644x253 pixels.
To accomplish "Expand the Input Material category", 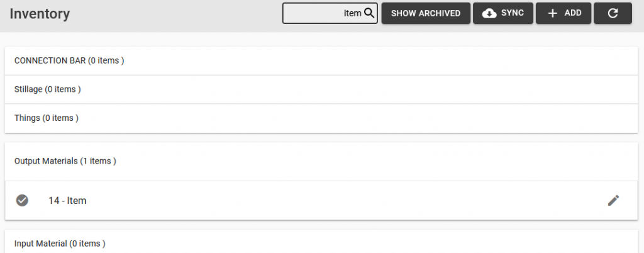I will pyautogui.click(x=321, y=242).
